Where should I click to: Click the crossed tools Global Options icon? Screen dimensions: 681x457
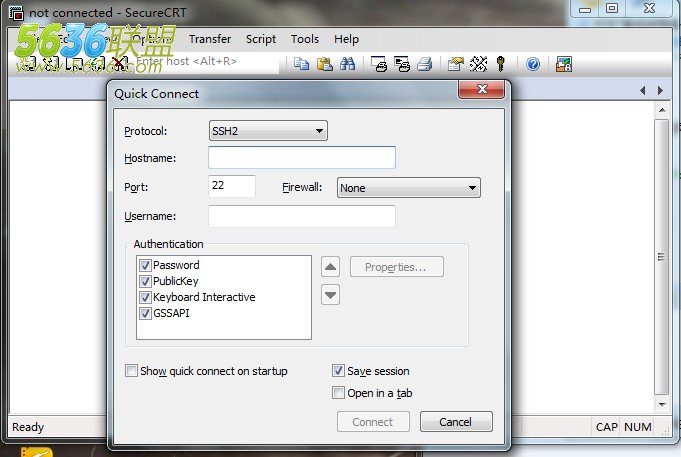click(x=479, y=64)
